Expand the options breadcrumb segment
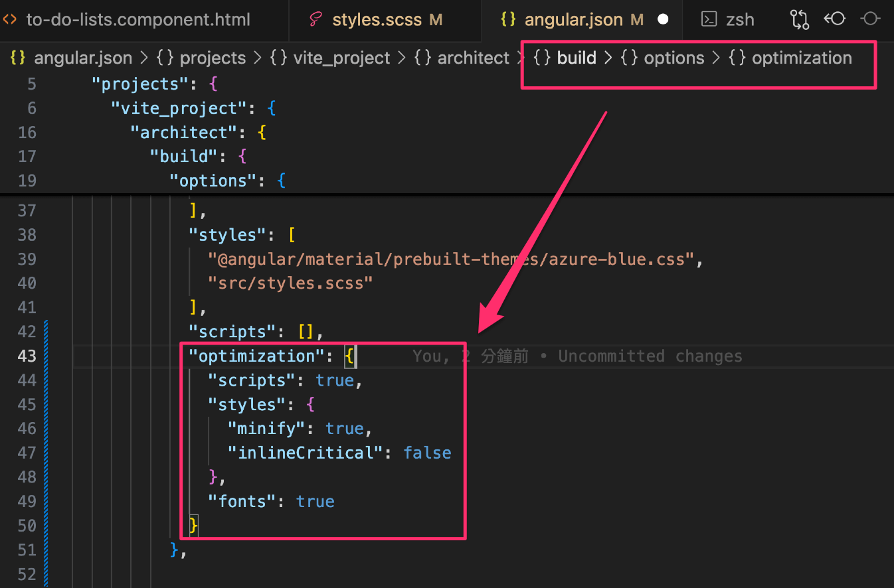This screenshot has height=588, width=894. point(673,58)
